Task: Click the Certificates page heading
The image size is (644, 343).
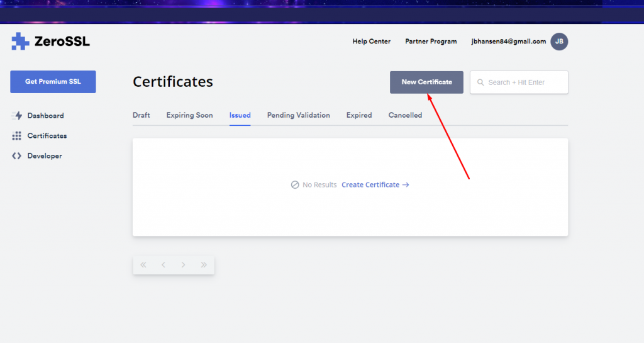Action: pos(173,82)
